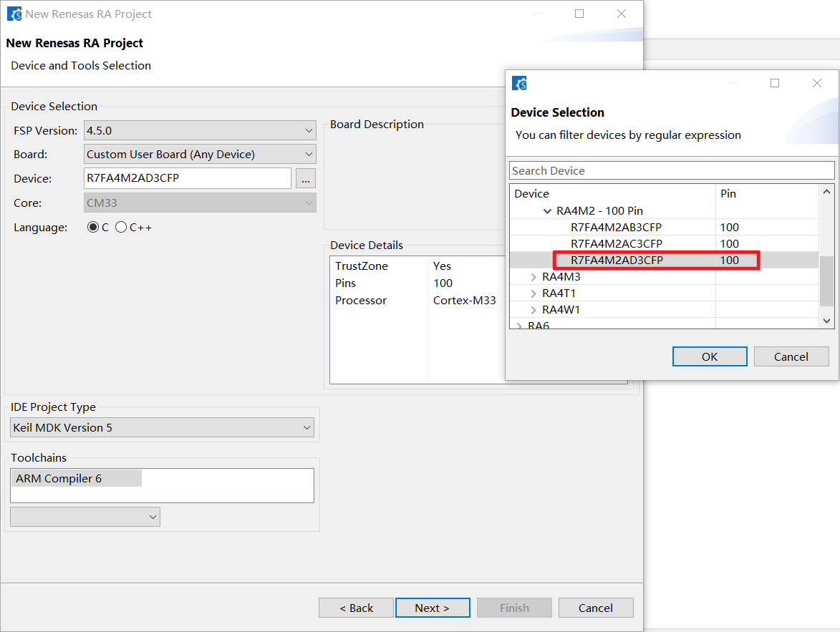This screenshot has height=632, width=840.
Task: Expand the RA4W1 tree node
Action: click(533, 310)
